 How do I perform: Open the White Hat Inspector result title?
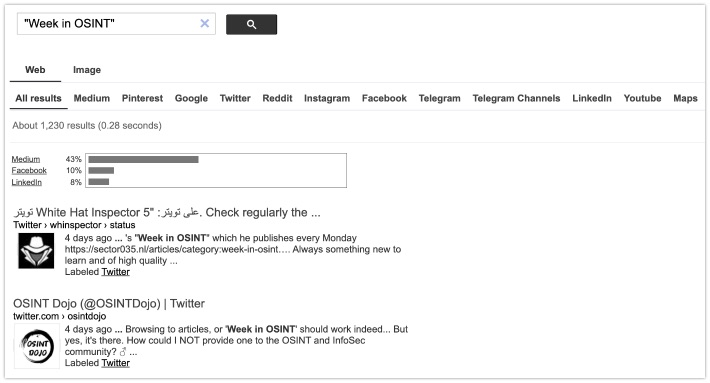pos(167,212)
